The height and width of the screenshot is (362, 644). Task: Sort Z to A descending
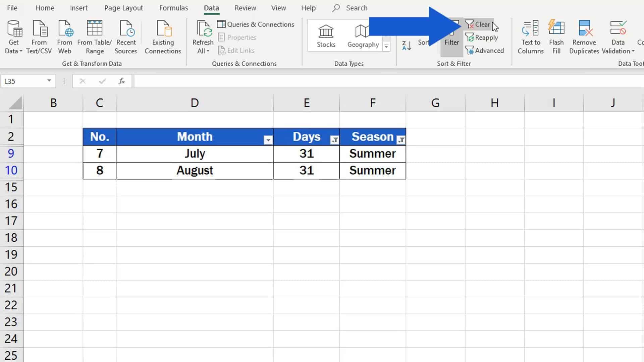coord(407,46)
